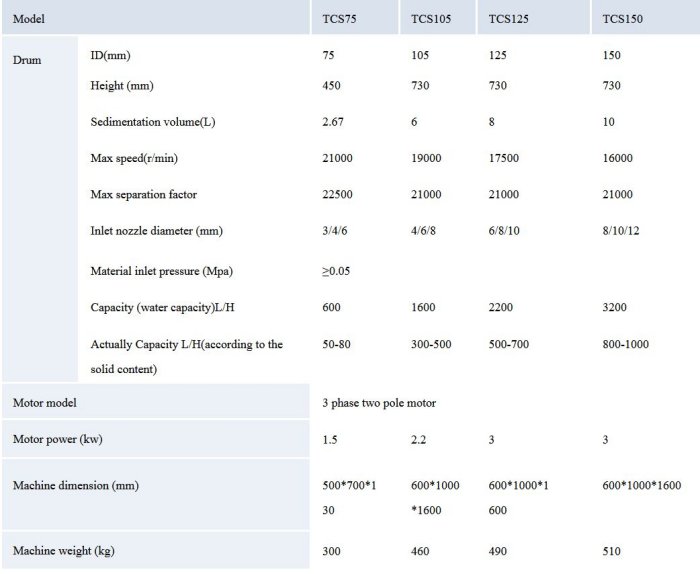Click the TCS75 column header
This screenshot has width=700, height=574.
tap(341, 19)
